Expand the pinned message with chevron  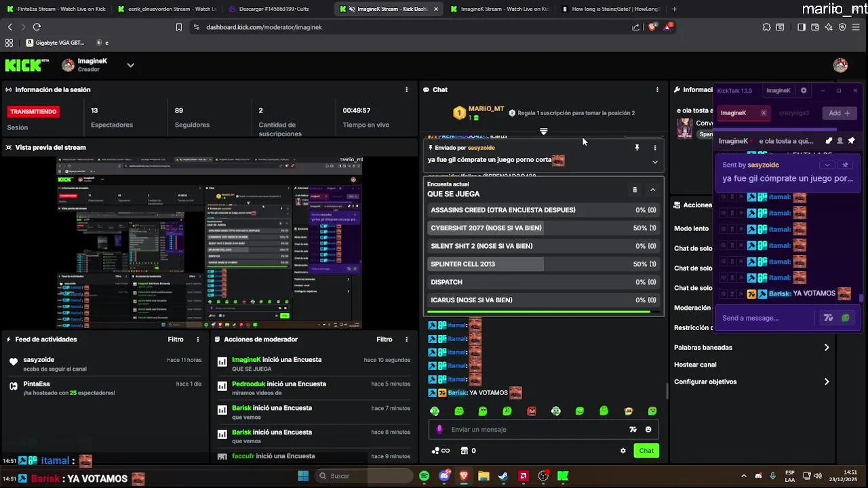654,162
